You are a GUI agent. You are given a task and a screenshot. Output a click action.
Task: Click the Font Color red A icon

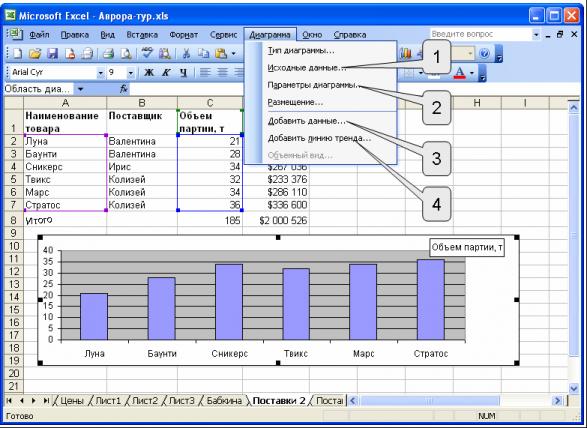[460, 72]
